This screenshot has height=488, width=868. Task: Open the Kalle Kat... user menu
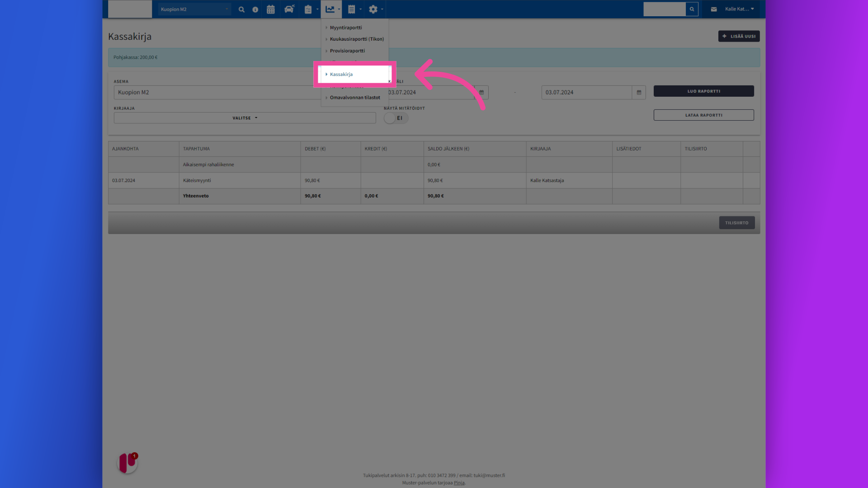[739, 9]
